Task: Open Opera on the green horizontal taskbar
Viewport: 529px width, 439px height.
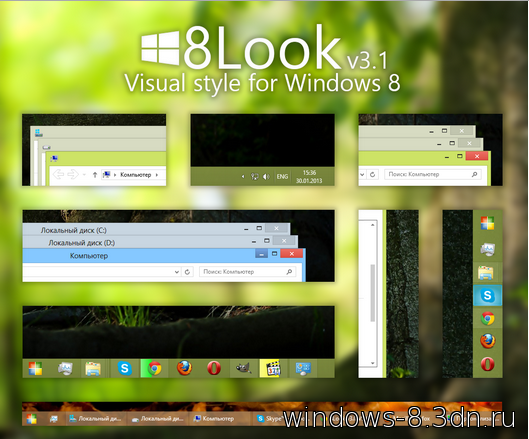Action: pyautogui.click(x=214, y=368)
